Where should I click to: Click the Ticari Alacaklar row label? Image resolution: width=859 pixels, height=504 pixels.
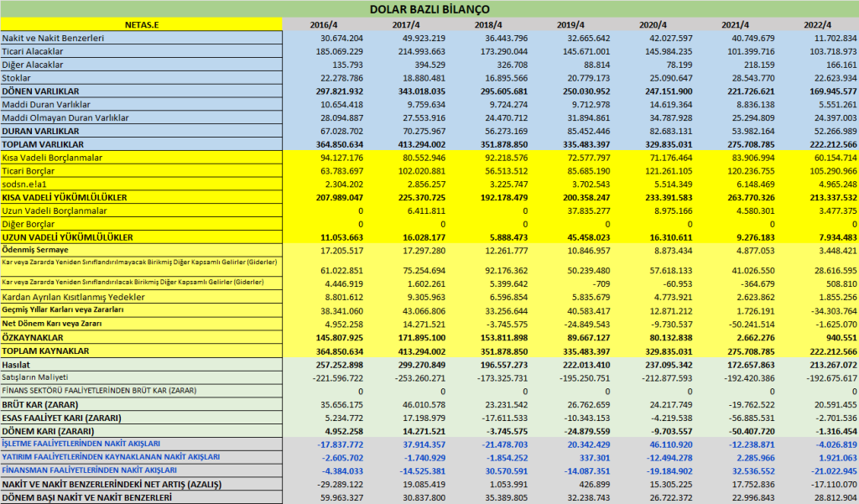pyautogui.click(x=33, y=51)
